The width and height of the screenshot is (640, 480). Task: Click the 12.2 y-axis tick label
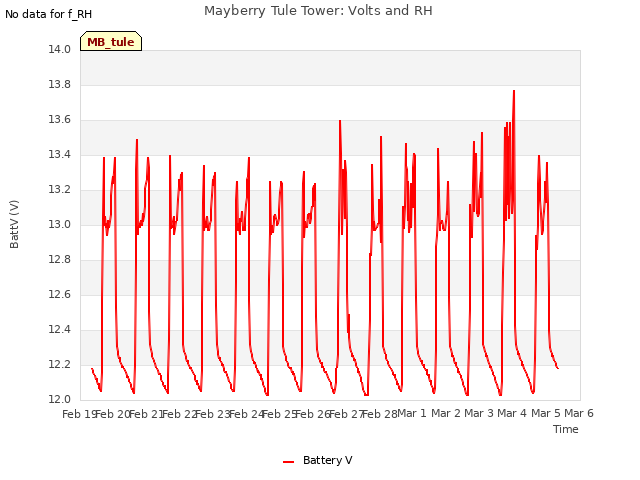click(60, 364)
